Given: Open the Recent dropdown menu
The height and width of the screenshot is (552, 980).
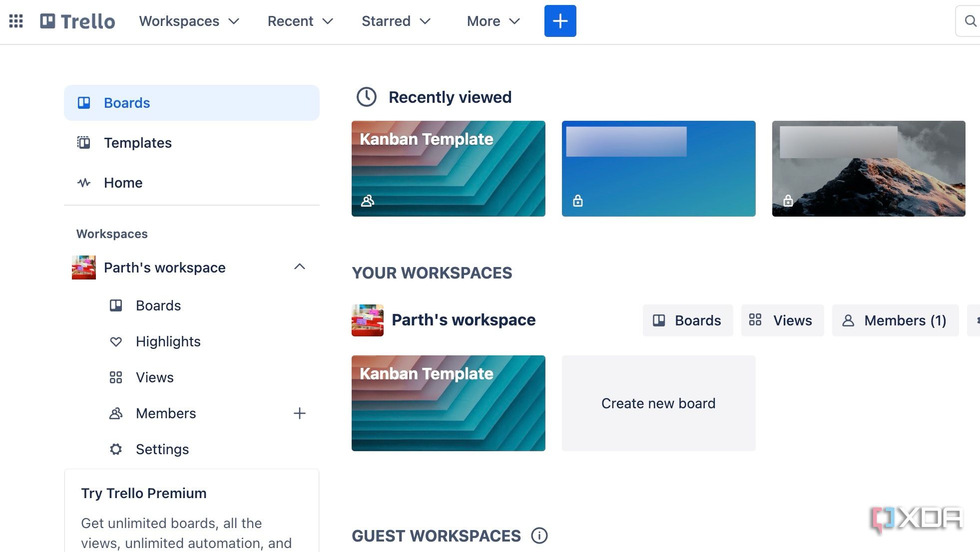Looking at the screenshot, I should click(x=299, y=21).
